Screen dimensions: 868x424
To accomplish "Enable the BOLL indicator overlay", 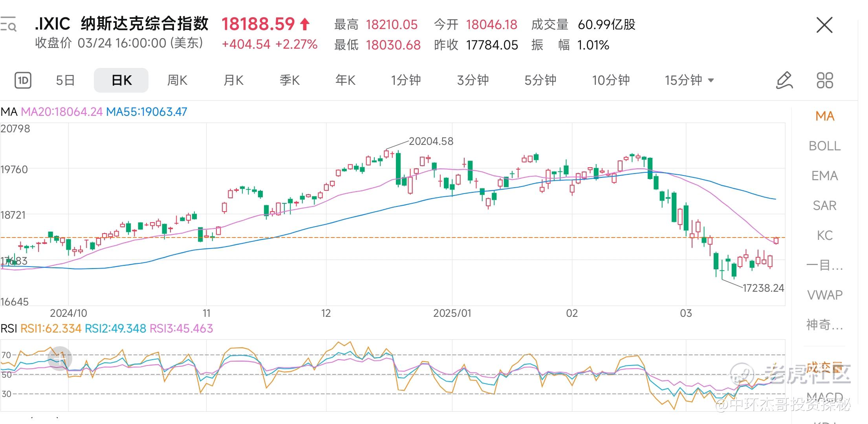I will [x=824, y=146].
